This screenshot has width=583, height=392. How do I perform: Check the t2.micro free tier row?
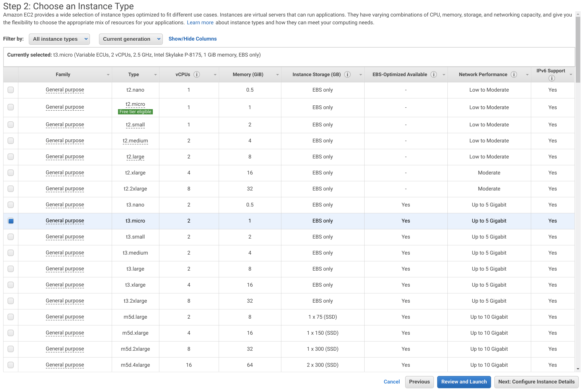pyautogui.click(x=11, y=107)
